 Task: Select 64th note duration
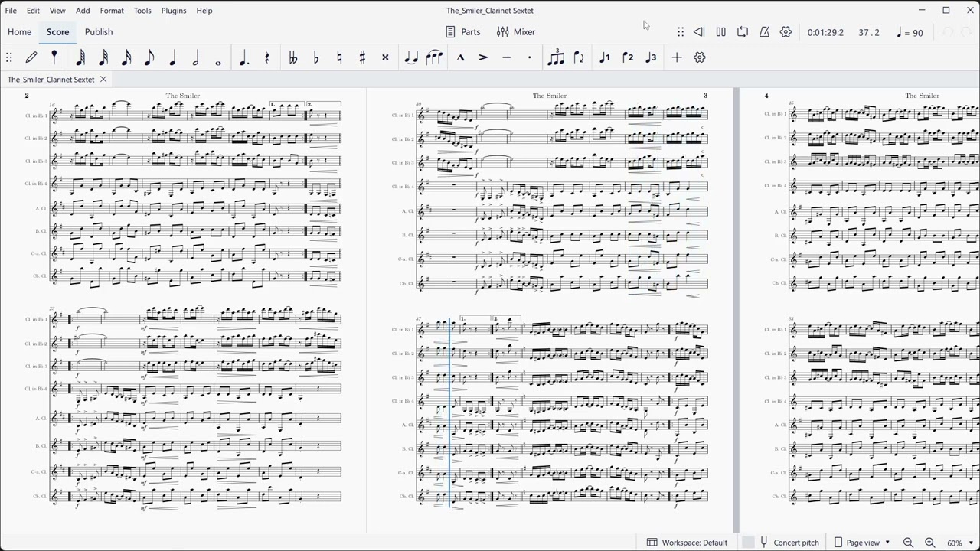[x=80, y=57]
